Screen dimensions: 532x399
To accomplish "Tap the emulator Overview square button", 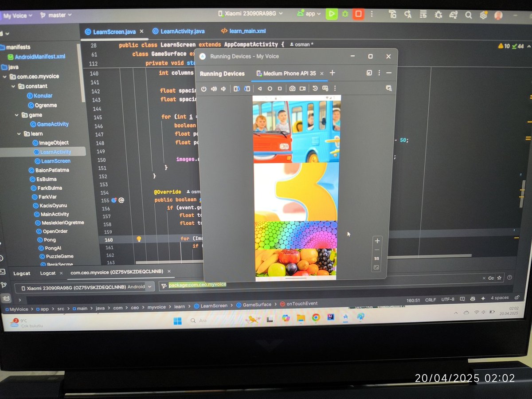I will 280,89.
